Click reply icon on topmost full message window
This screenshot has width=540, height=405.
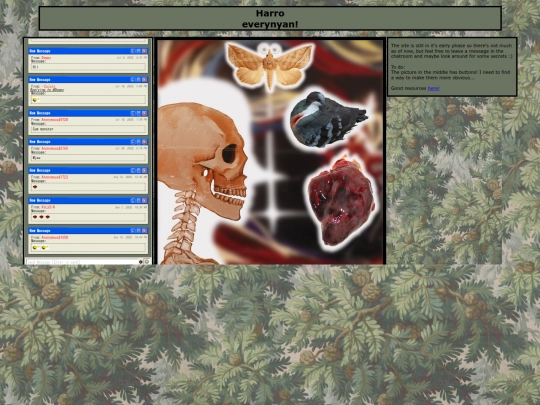coord(133,51)
